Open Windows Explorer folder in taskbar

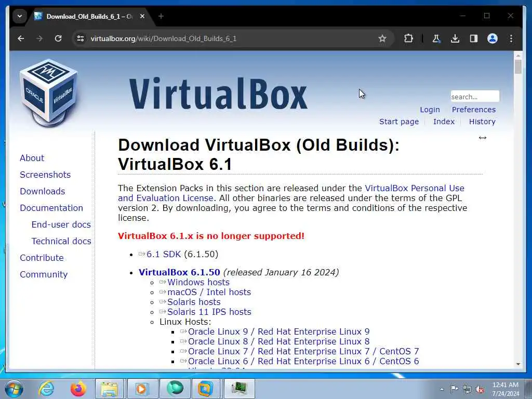[109, 389]
